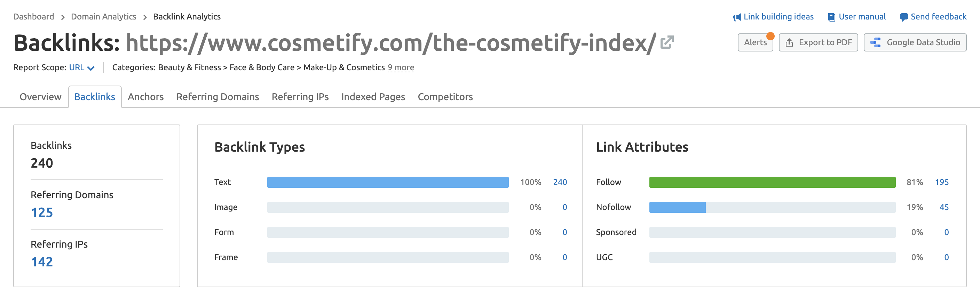Open the Alerts button
The height and width of the screenshot is (297, 980).
tap(755, 42)
